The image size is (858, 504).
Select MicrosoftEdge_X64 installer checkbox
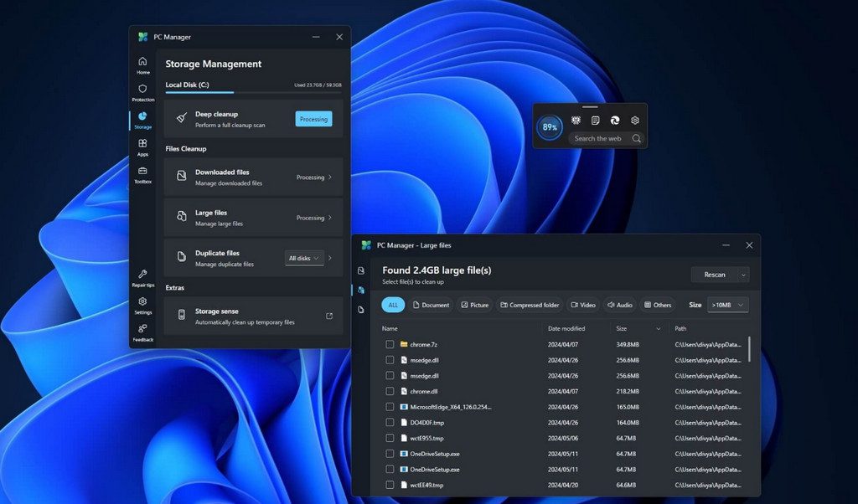click(390, 407)
